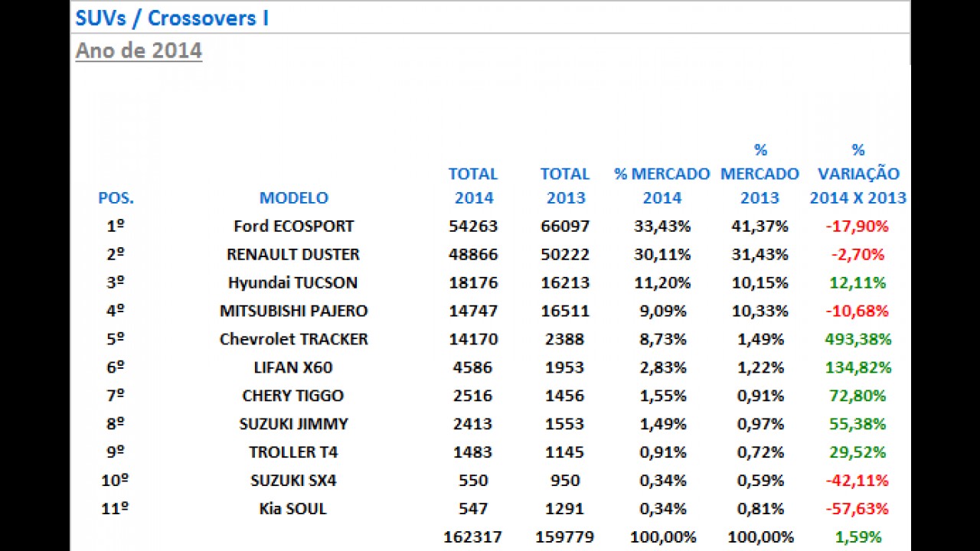Viewport: 980px width, 551px height.
Task: Click the -17,90% variation cell
Action: [x=857, y=227]
